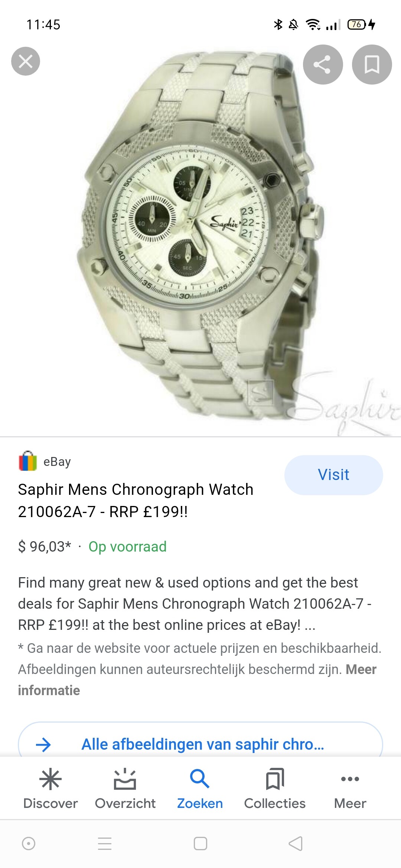The image size is (401, 868).
Task: Tap the Android home square button
Action: pyautogui.click(x=200, y=844)
